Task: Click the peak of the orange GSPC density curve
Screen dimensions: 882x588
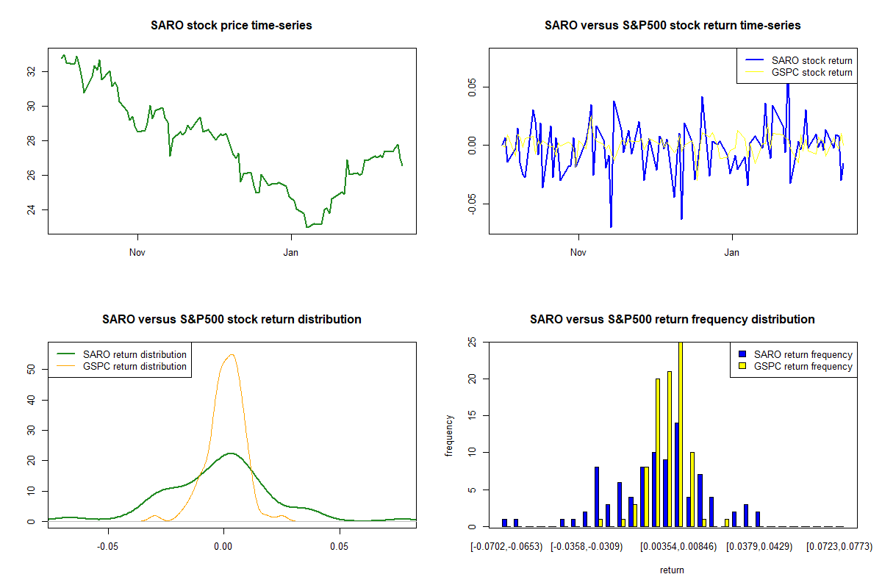Action: point(232,355)
